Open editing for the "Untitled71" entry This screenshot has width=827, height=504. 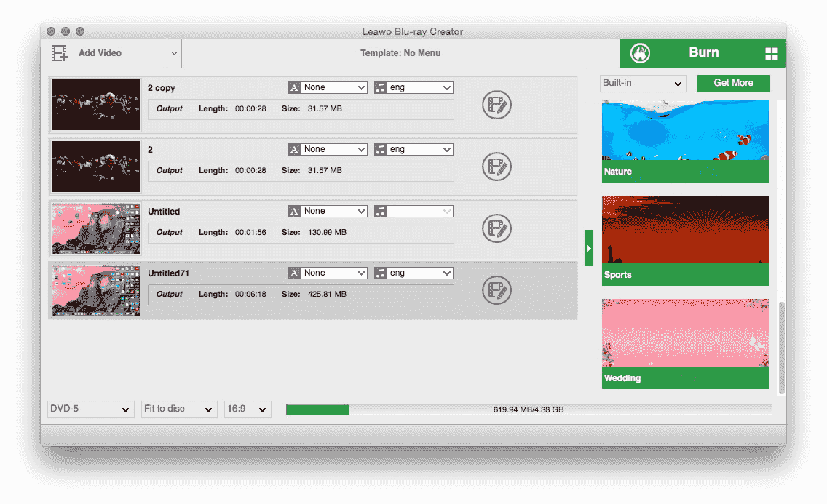[497, 290]
